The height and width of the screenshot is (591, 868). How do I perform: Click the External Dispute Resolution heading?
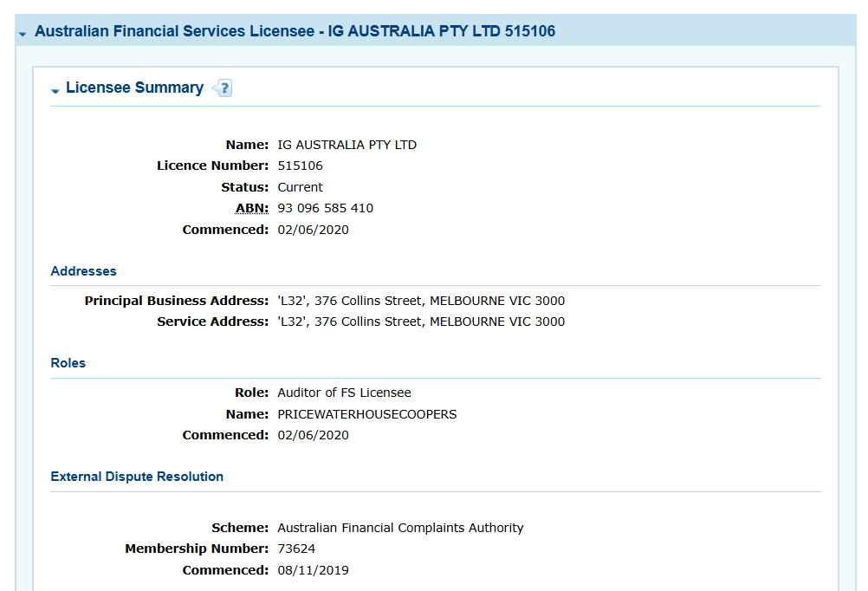(x=137, y=477)
